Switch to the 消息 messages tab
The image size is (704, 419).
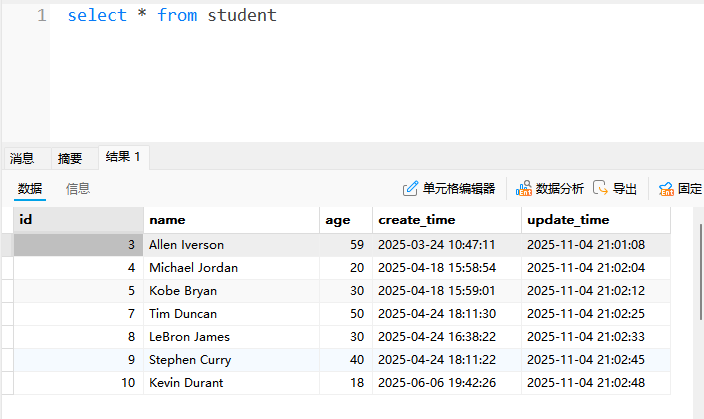[x=22, y=158]
